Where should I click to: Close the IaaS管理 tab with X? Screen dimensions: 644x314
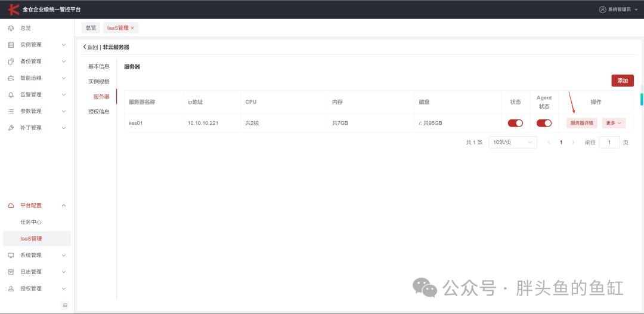[132, 28]
